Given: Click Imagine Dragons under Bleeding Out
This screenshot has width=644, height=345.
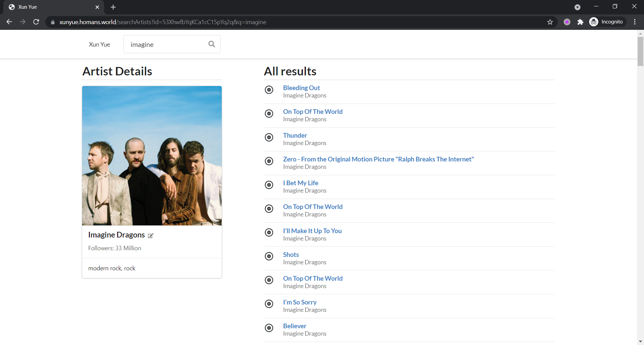Looking at the screenshot, I should tap(305, 95).
